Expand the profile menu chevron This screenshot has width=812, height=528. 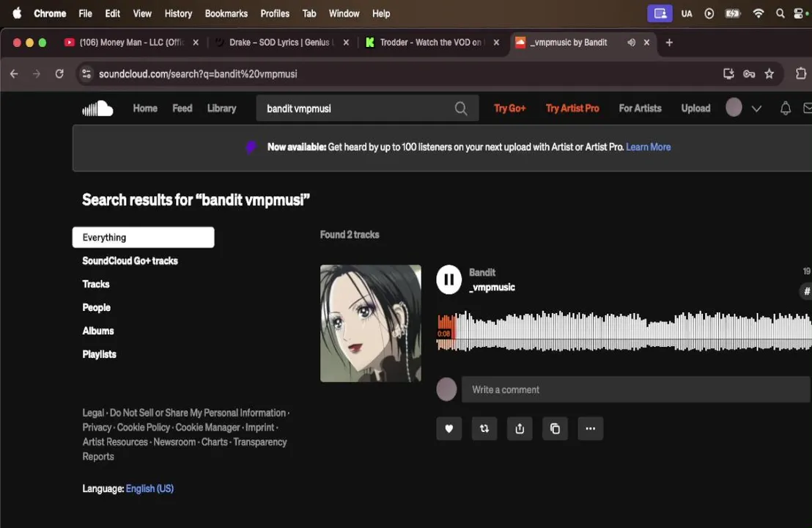coord(756,109)
